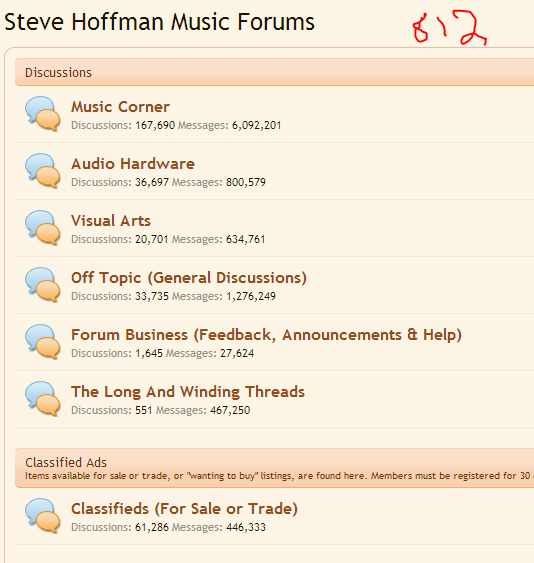Click the Off Topic forum bubble icon
This screenshot has width=534, height=563.
(x=42, y=285)
